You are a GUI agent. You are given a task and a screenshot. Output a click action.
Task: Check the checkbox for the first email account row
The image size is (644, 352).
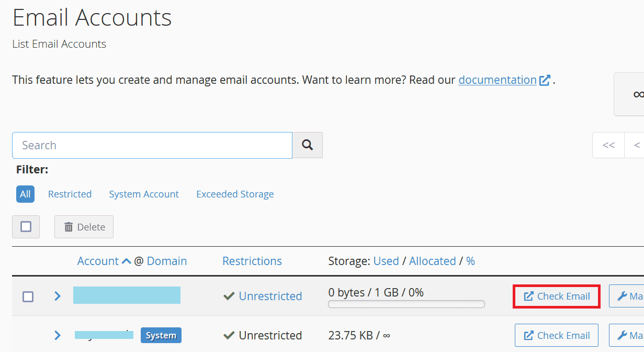tap(28, 296)
